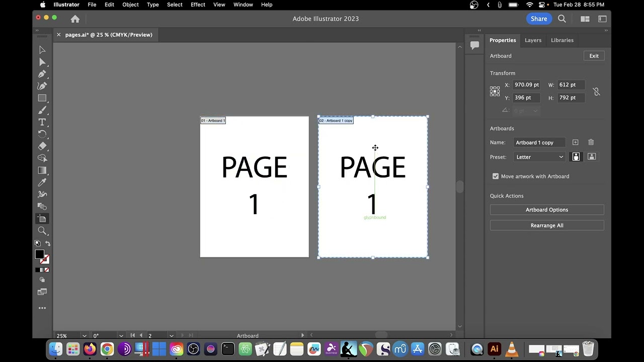Screen dimensions: 644x362
Task: Add a new artboard with plus icon
Action: (575, 142)
